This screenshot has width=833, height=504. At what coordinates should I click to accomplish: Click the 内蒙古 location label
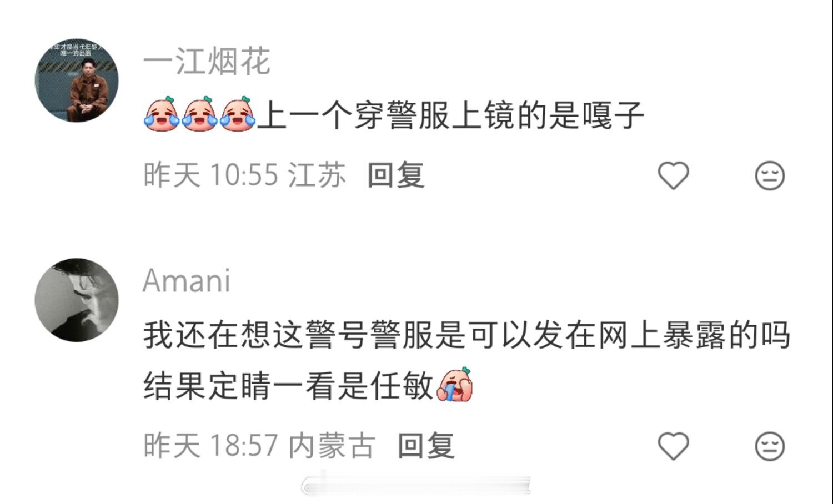pyautogui.click(x=332, y=446)
